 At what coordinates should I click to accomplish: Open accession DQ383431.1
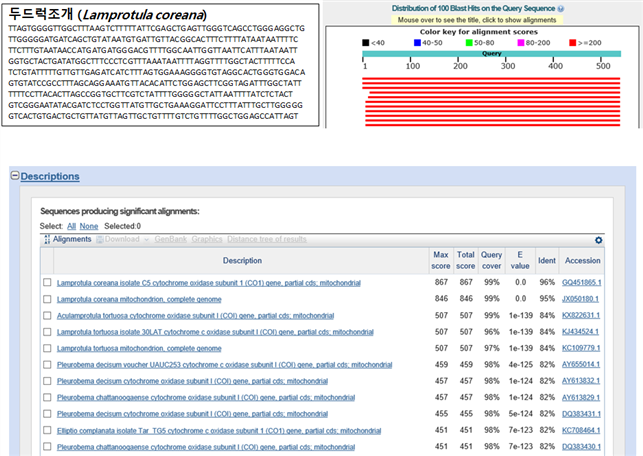tap(581, 414)
